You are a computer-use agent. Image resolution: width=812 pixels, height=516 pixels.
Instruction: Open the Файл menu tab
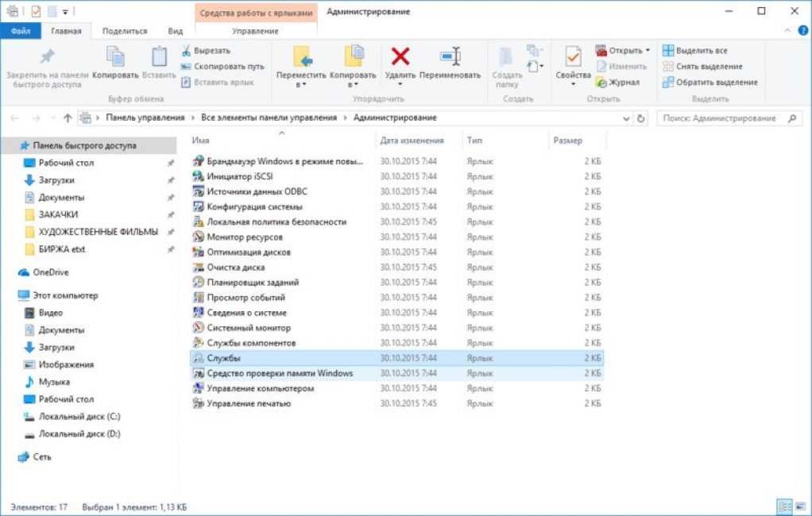(21, 31)
